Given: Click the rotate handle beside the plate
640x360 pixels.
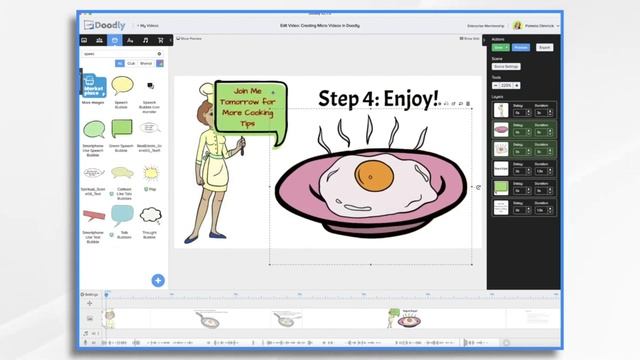Looking at the screenshot, I should click(478, 187).
